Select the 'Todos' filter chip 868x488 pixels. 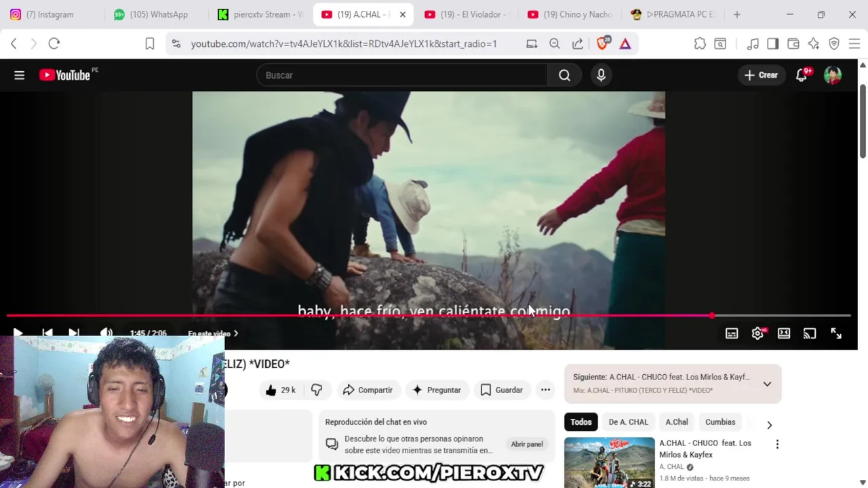pyautogui.click(x=580, y=422)
